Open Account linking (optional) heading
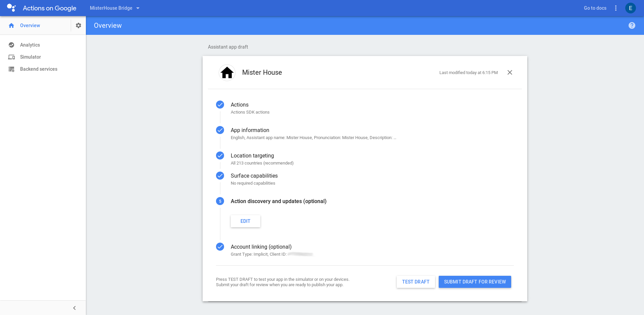The image size is (644, 315). 261,247
